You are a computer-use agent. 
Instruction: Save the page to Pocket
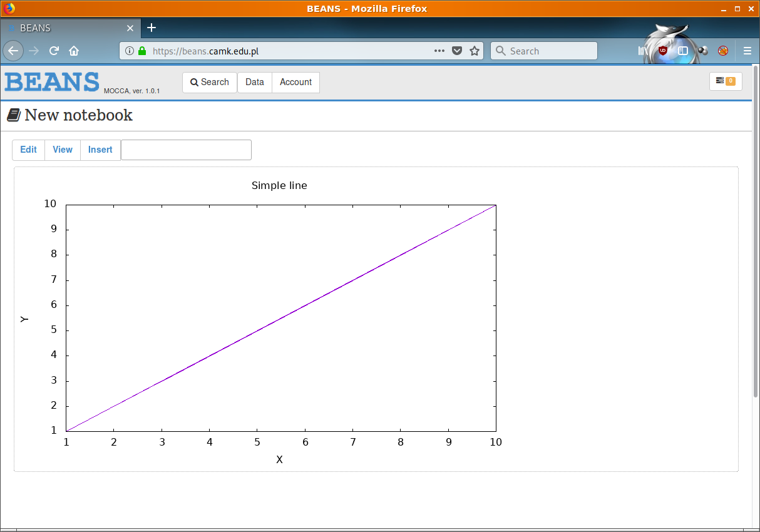[457, 51]
